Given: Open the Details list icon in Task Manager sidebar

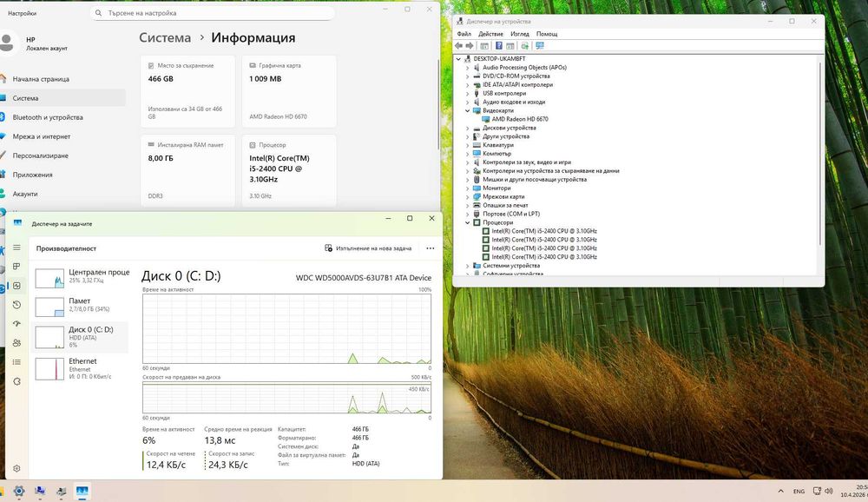Looking at the screenshot, I should point(16,362).
